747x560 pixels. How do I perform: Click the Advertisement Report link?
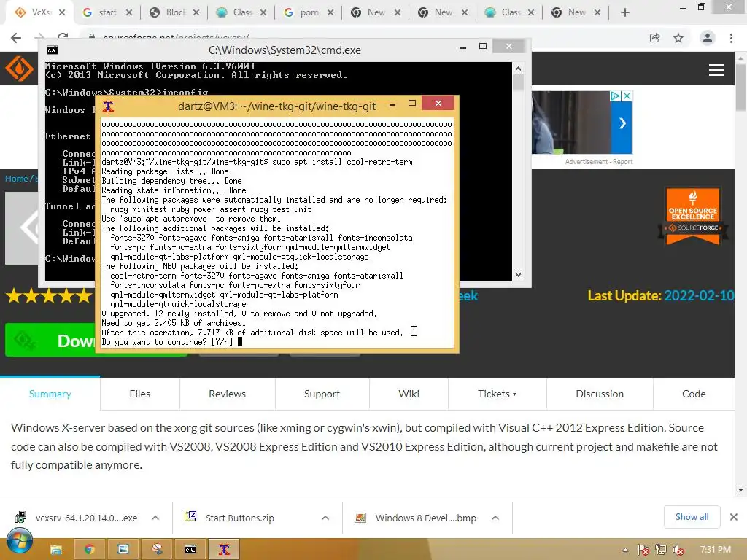pos(599,162)
